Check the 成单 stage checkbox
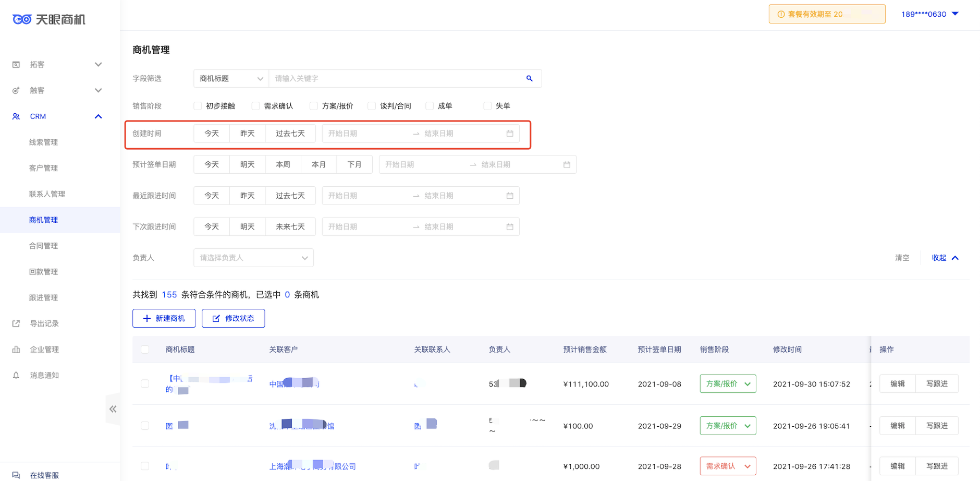The width and height of the screenshot is (980, 481). [430, 106]
